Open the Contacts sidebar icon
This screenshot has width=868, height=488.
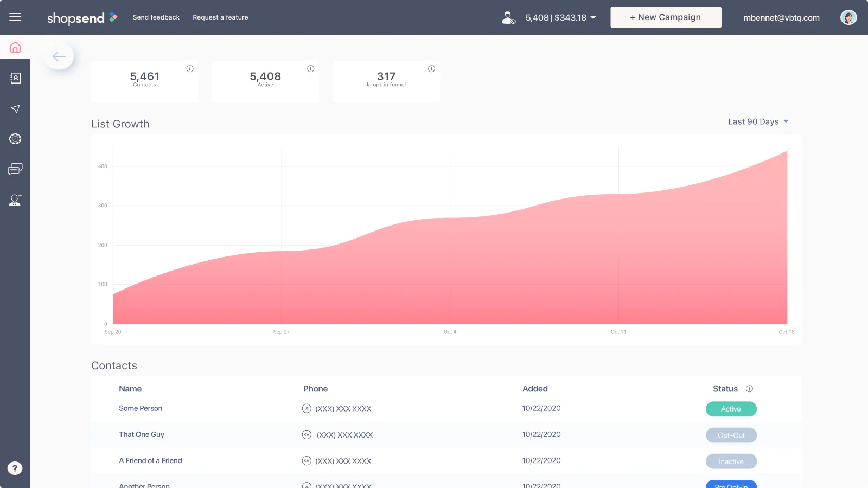pos(15,78)
